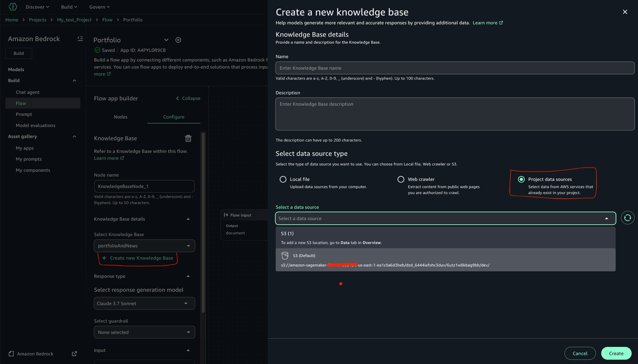Viewport: 638px width, 364px height.
Task: Delete the Knowledge Base node with trash icon
Action: click(x=188, y=138)
